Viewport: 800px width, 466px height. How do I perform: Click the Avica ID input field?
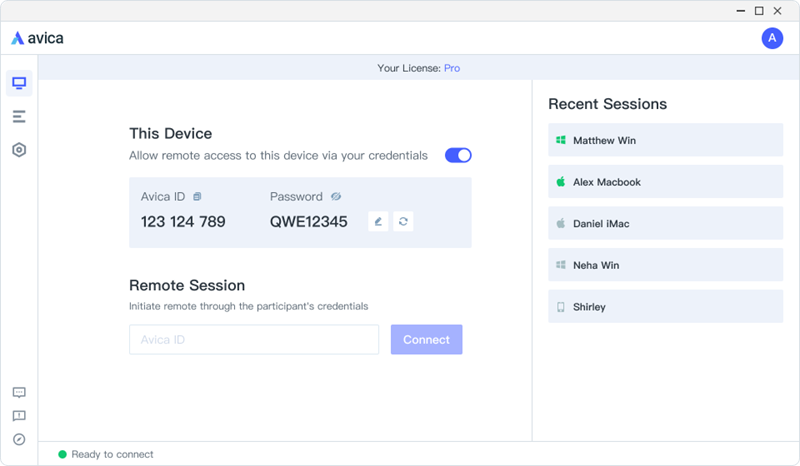[254, 339]
